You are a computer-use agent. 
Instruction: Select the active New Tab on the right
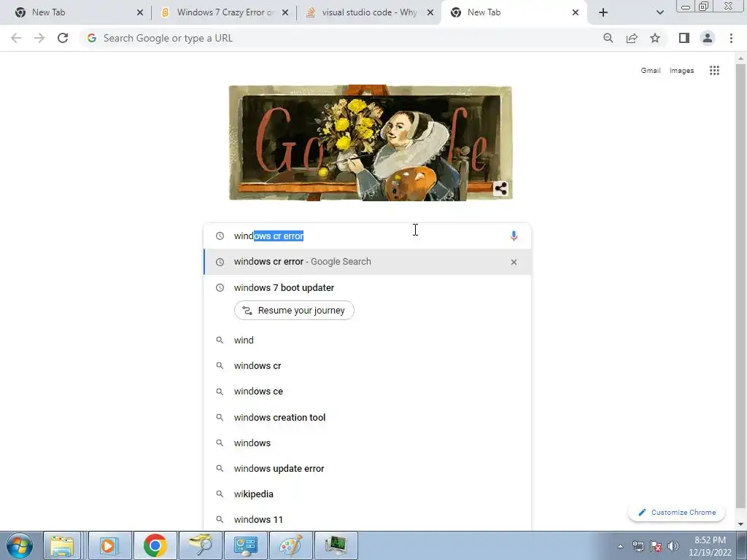[x=514, y=12]
